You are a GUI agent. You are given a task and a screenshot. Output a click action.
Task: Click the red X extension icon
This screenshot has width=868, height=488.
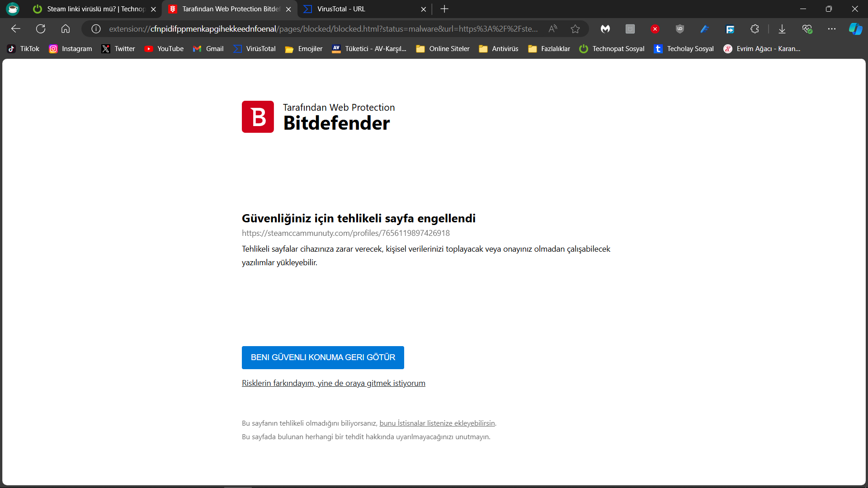[x=655, y=29]
